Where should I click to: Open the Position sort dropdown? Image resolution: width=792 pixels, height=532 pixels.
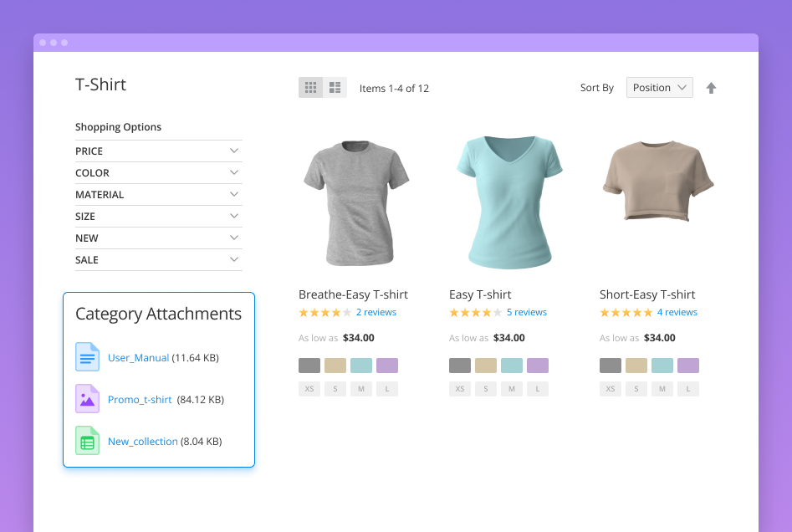point(659,87)
